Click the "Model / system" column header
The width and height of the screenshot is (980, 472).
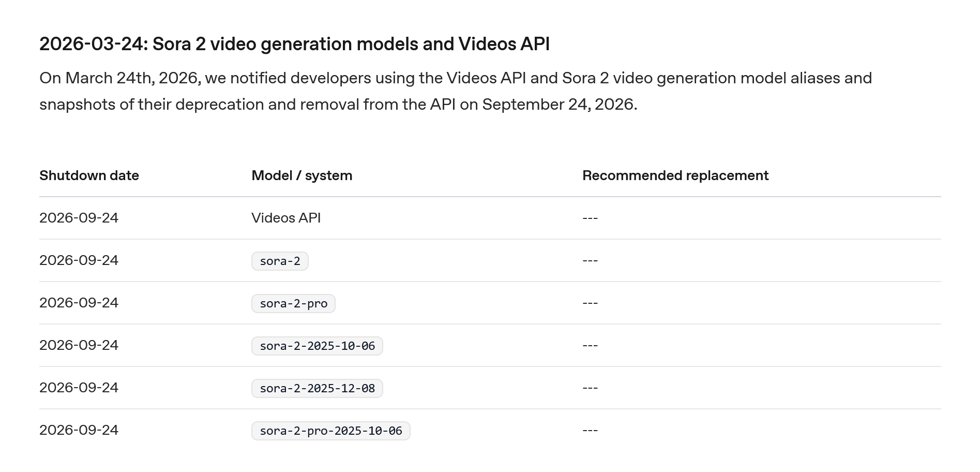pyautogui.click(x=302, y=175)
